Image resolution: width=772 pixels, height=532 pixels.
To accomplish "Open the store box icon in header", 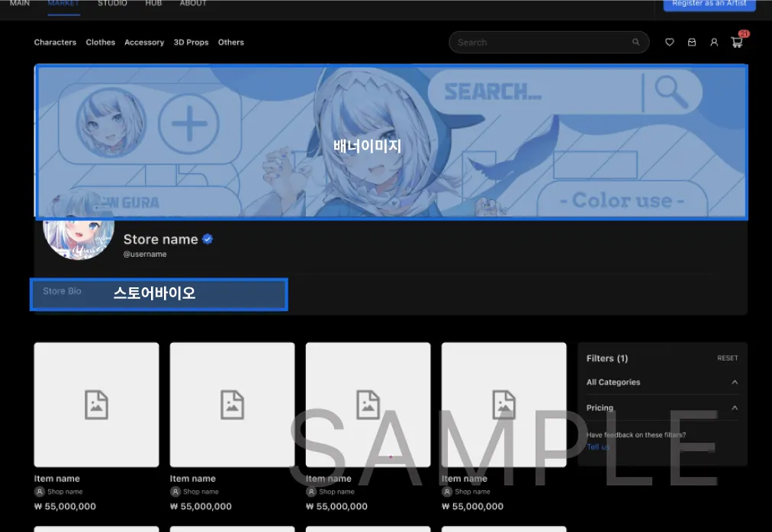I will (692, 43).
